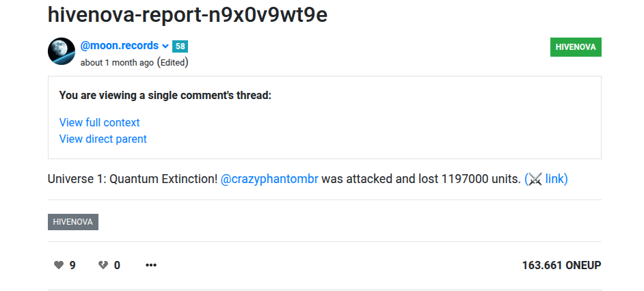Screen dimensions: 644x291
Task: Open View direct parent link
Action: [x=103, y=139]
